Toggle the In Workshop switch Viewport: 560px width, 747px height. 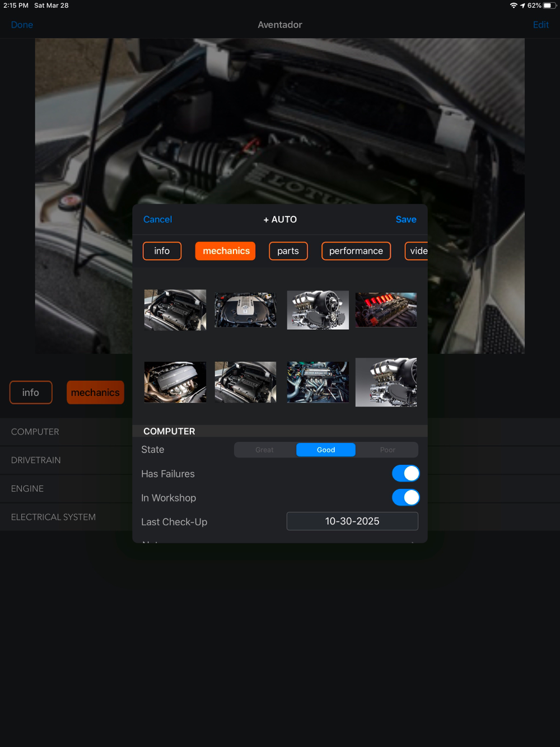[x=405, y=497]
